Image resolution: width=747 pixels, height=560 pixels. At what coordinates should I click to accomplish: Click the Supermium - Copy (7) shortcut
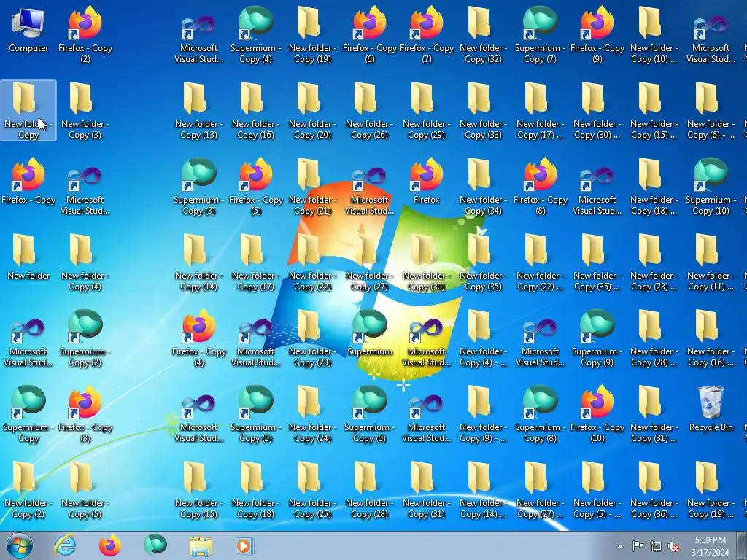pos(541,35)
